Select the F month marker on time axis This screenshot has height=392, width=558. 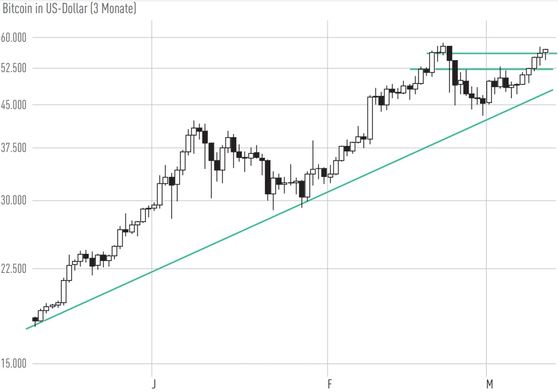pos(329,384)
